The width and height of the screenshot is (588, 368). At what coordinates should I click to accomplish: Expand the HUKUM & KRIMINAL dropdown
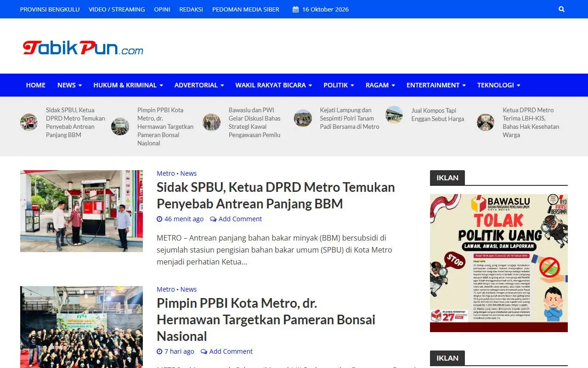point(128,85)
